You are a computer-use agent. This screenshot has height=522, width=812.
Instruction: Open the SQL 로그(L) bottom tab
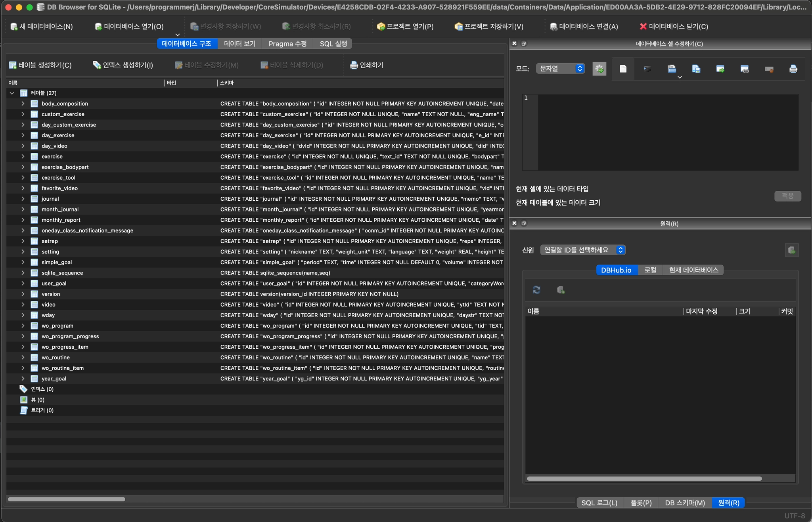click(x=599, y=503)
